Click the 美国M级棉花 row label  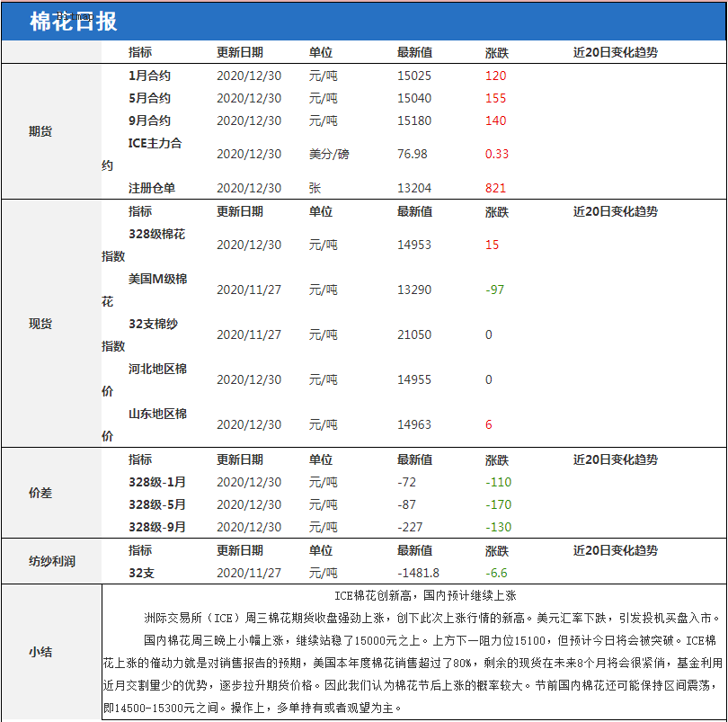click(145, 290)
